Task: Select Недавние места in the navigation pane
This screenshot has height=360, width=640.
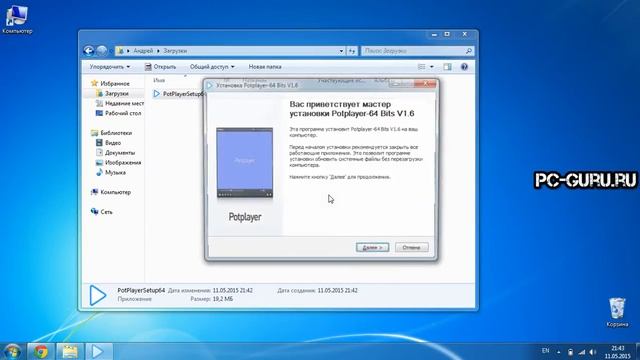Action: coord(120,103)
